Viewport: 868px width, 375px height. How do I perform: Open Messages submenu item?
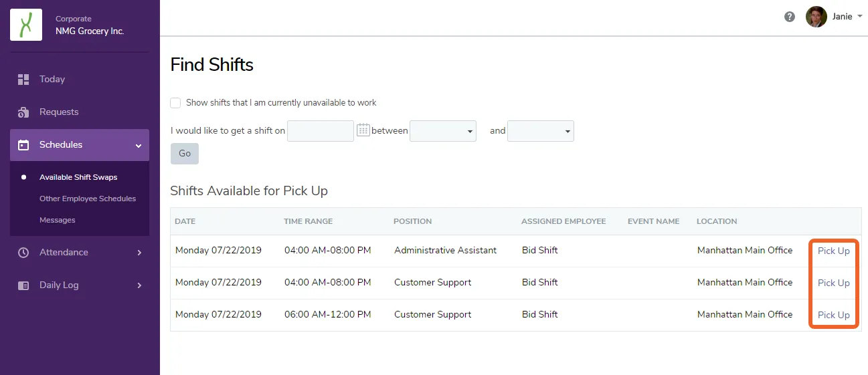(x=58, y=220)
